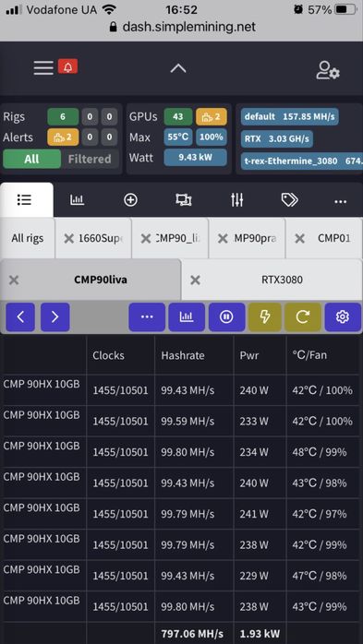Viewport: 363px width, 644px height.
Task: Open the sliders settings tab icon
Action: tap(236, 200)
